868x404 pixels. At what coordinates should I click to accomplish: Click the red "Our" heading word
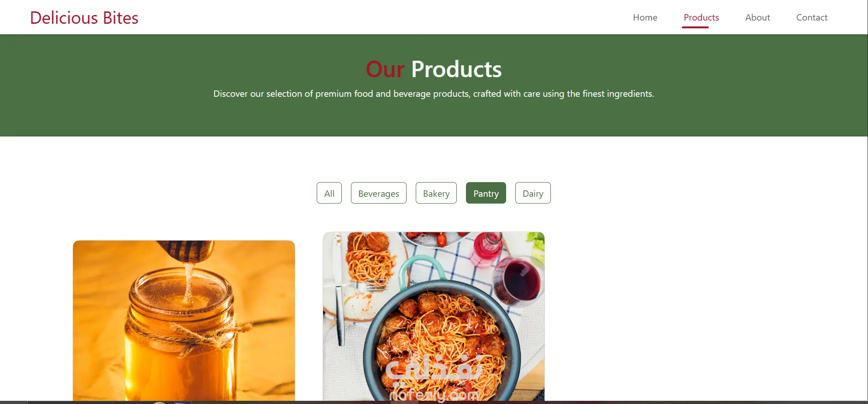(x=385, y=69)
